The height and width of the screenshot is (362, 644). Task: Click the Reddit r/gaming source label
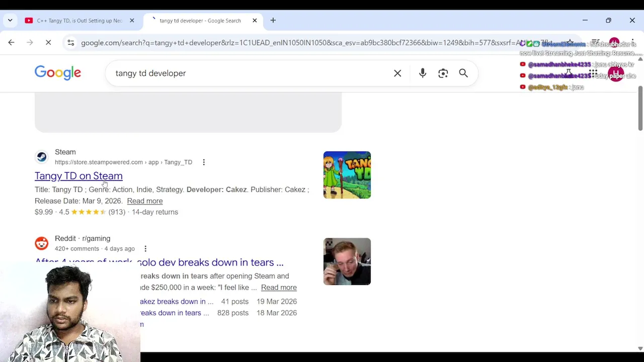click(x=83, y=238)
